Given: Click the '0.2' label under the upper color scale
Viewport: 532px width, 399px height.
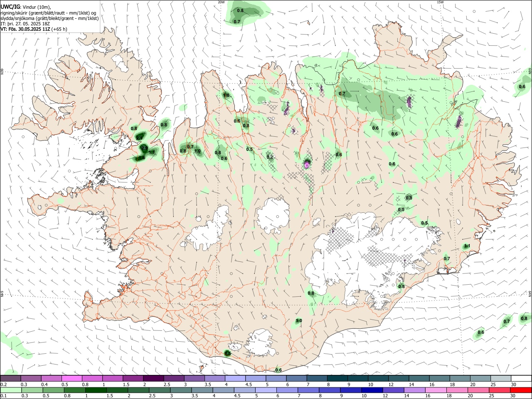Looking at the screenshot, I should click(3, 384).
